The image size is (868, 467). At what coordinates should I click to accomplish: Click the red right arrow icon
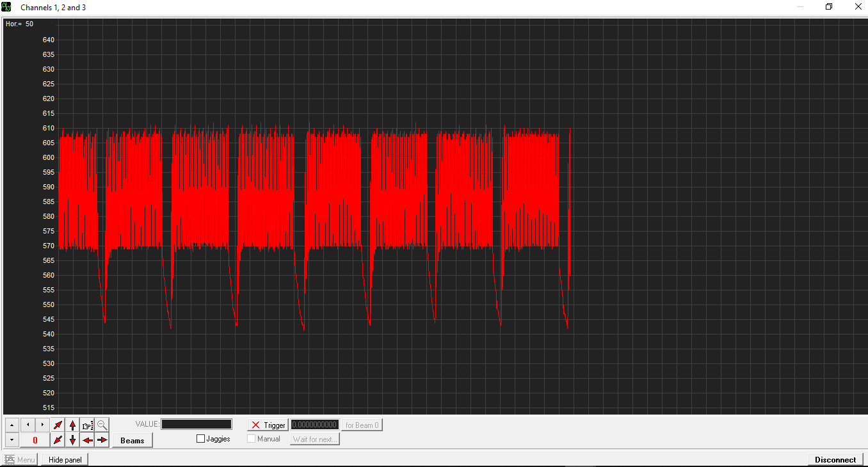(x=102, y=440)
